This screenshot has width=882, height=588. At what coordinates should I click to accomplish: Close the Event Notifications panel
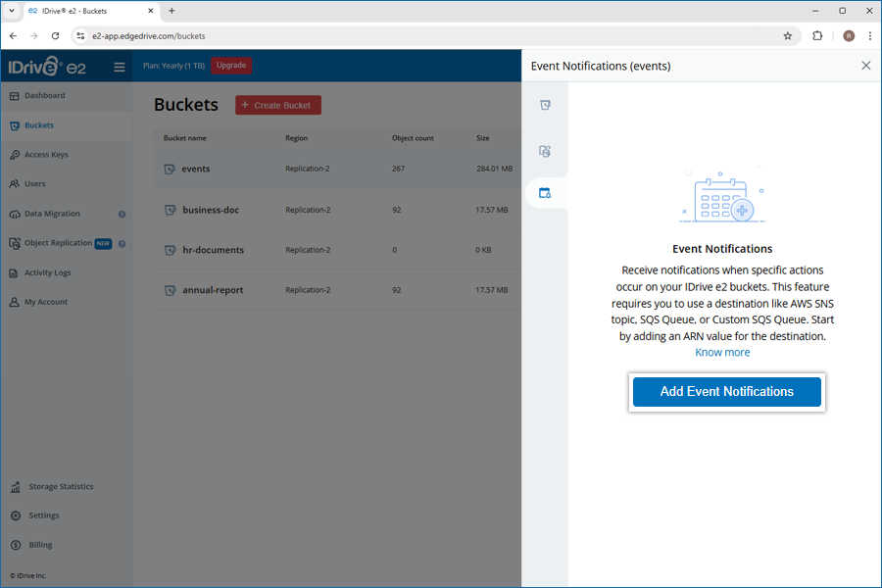click(x=865, y=66)
